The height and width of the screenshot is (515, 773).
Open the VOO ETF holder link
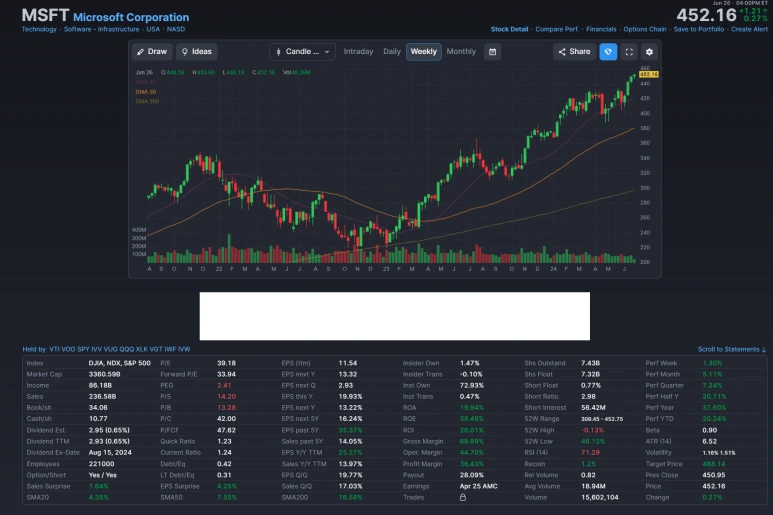(68, 349)
